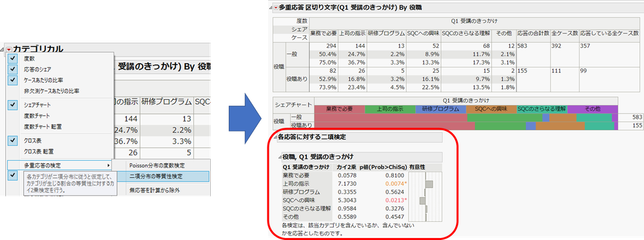Click シェアチャート label box

click(x=293, y=105)
